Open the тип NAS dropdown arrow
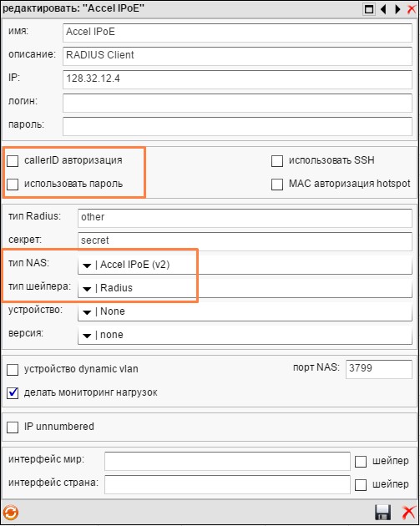 tap(87, 266)
